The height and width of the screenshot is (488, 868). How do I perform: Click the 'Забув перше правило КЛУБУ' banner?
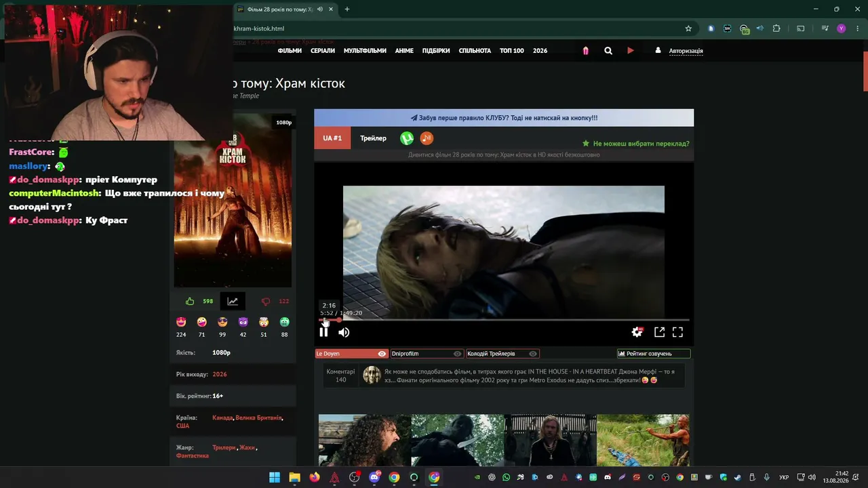(x=504, y=118)
